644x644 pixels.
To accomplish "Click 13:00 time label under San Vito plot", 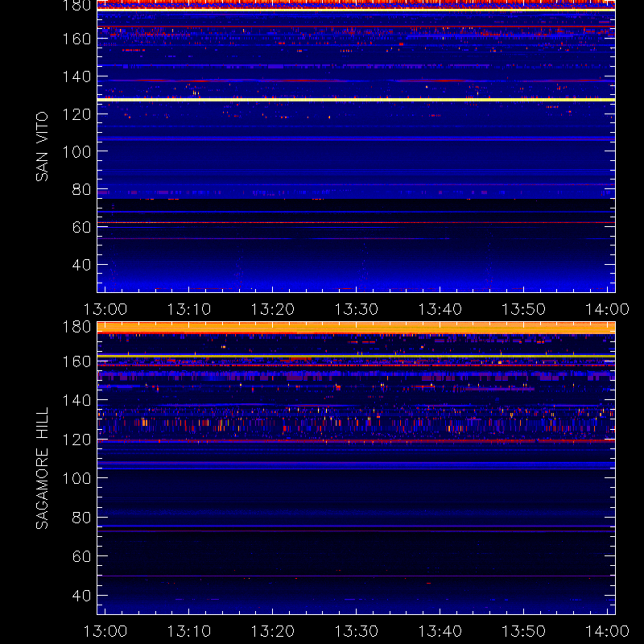I will (x=105, y=309).
